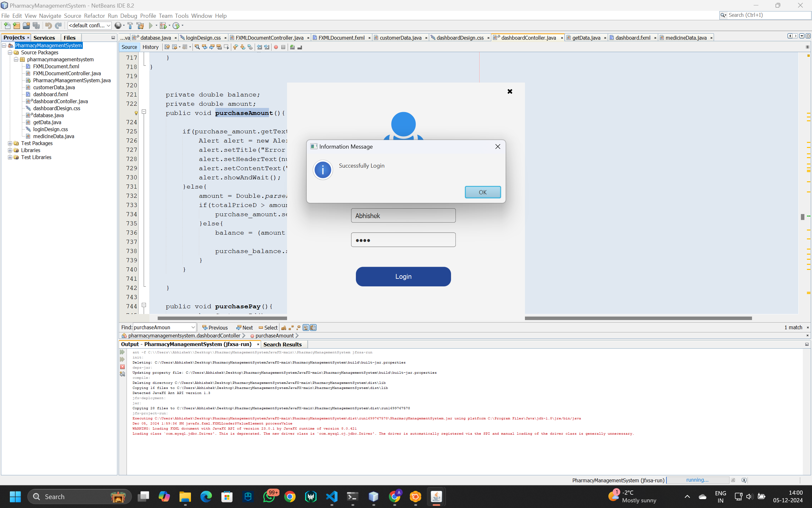
Task: Click the running progress bar in status bar
Action: [x=697, y=480]
